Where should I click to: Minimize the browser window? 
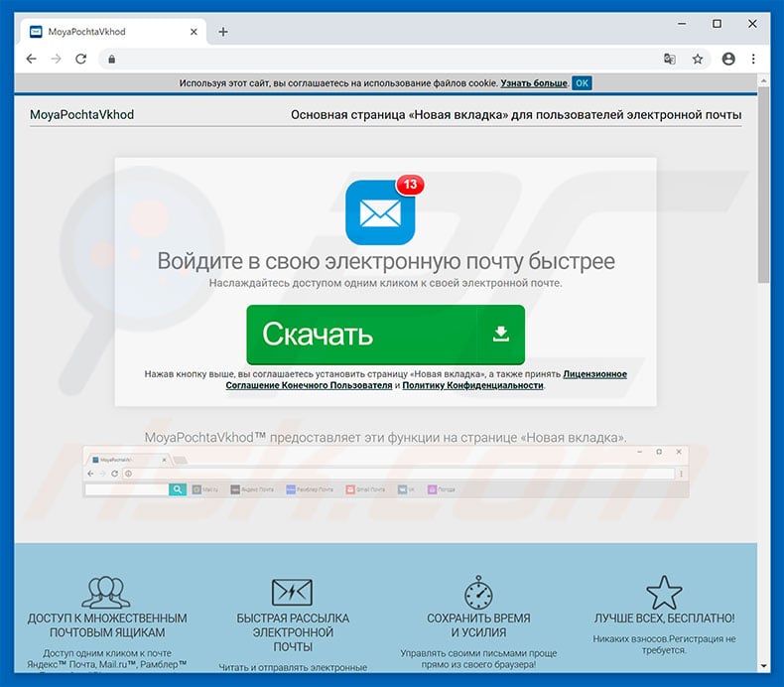[682, 24]
